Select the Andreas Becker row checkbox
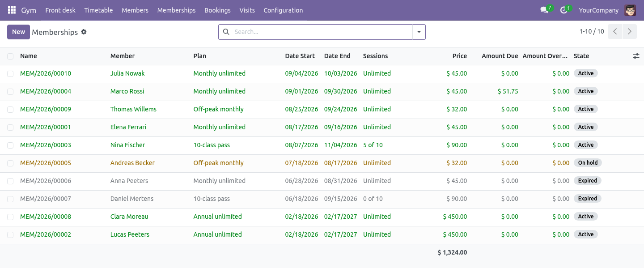644x268 pixels. coord(10,163)
